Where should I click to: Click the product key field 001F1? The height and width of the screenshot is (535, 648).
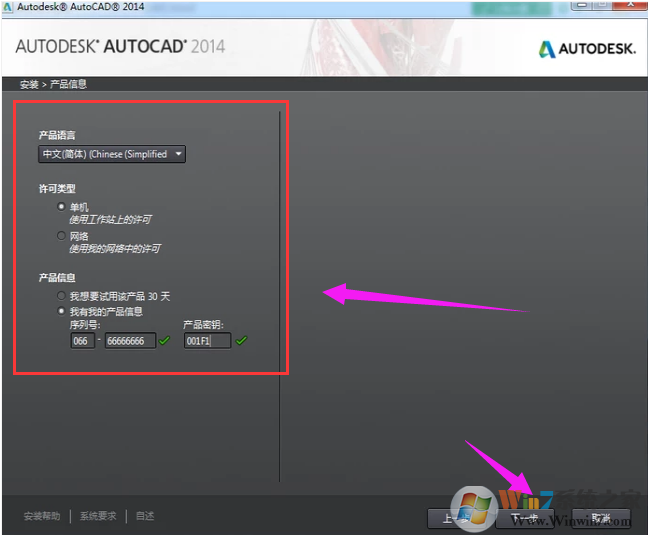(x=207, y=341)
